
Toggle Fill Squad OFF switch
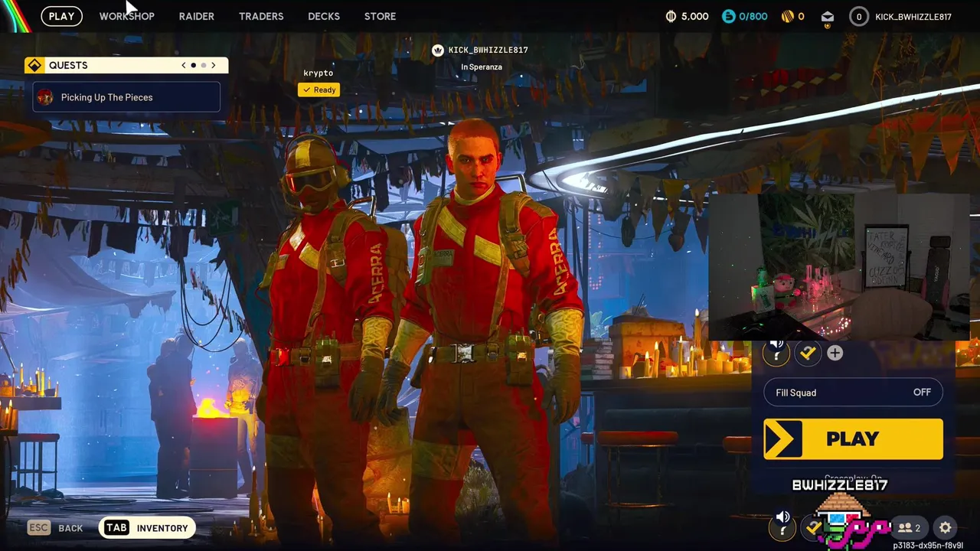click(853, 393)
